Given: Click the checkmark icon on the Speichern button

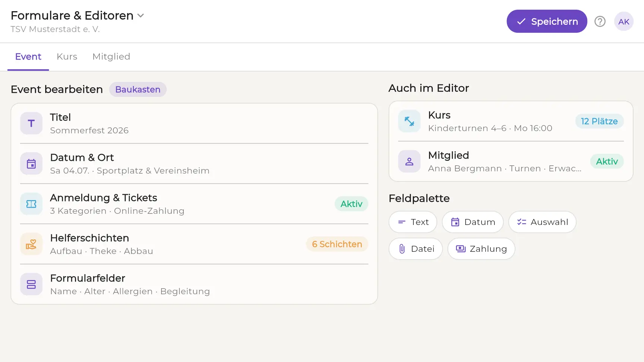Looking at the screenshot, I should [521, 22].
